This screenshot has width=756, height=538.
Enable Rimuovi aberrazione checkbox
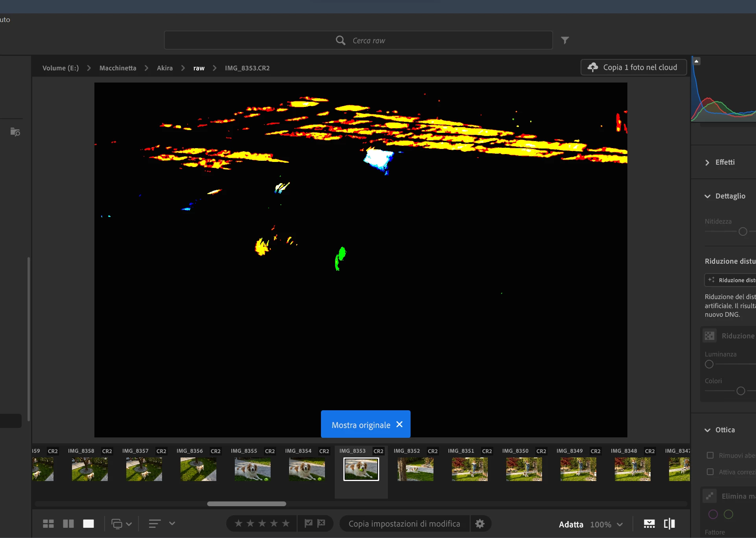click(710, 455)
